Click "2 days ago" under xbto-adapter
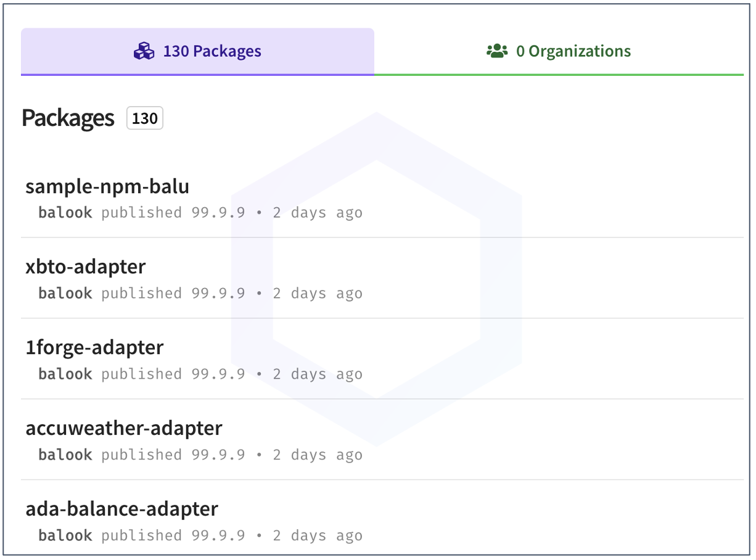Viewport: 756px width, 560px height. click(318, 294)
